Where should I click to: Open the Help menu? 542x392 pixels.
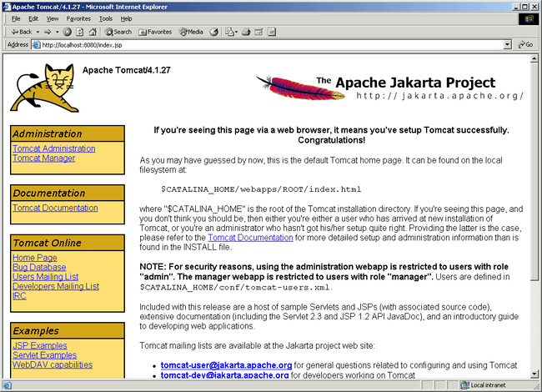126,18
